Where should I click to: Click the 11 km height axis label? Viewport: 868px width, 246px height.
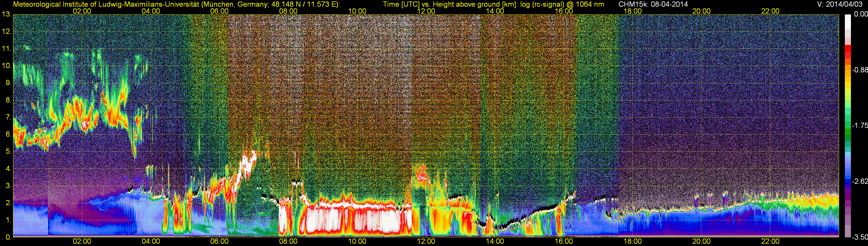6,49
